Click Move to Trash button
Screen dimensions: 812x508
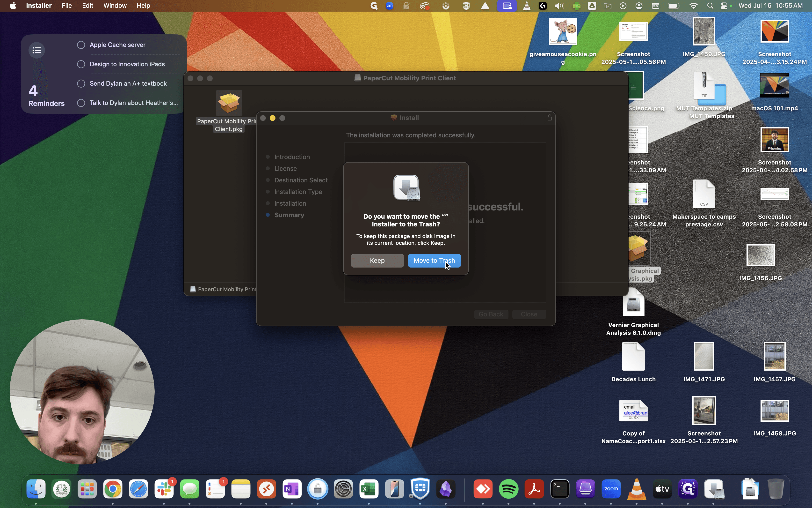pyautogui.click(x=434, y=261)
